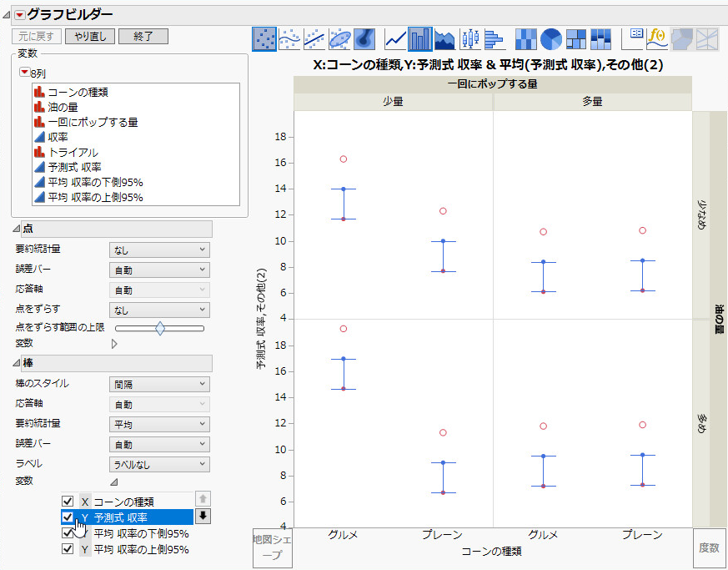
Task: Open the 棒のスタイル dropdown
Action: [x=159, y=384]
